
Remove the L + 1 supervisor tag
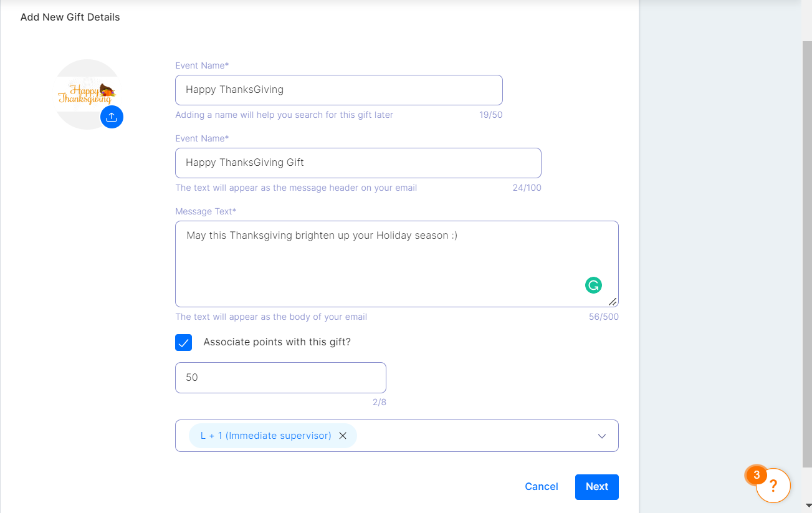[x=343, y=436]
